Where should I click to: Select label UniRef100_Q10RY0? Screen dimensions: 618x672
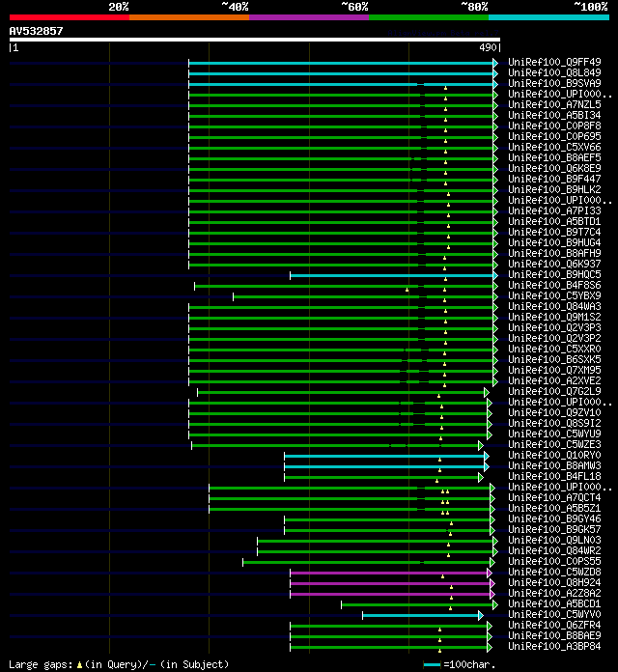pos(554,455)
